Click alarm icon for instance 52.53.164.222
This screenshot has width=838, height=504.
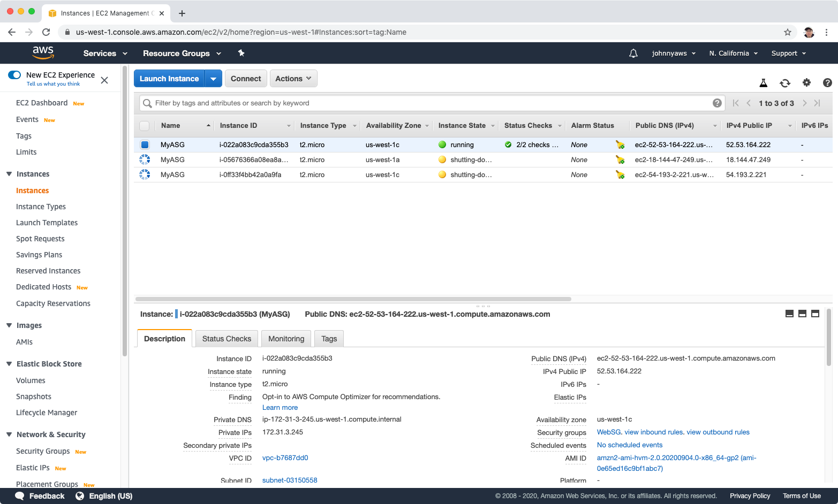620,144
